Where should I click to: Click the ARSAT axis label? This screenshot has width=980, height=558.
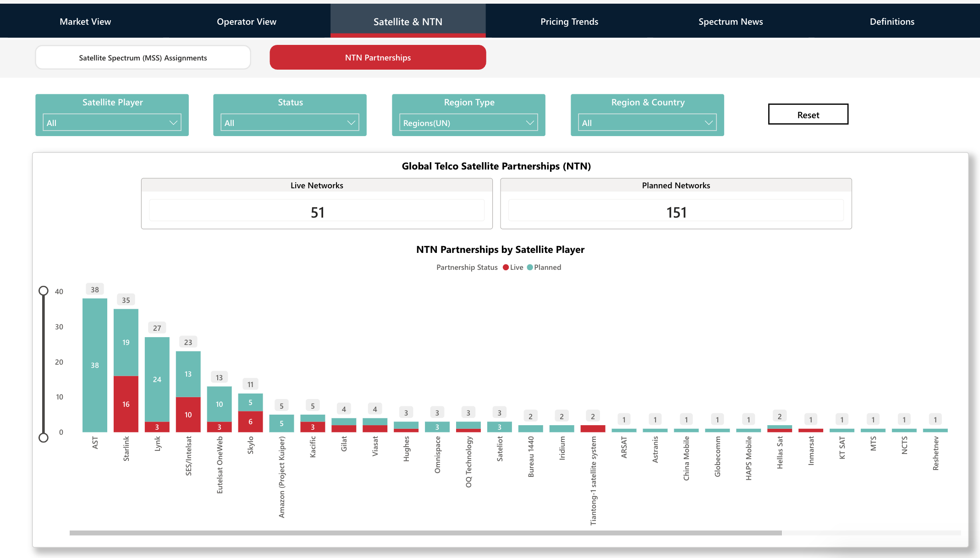(x=624, y=447)
